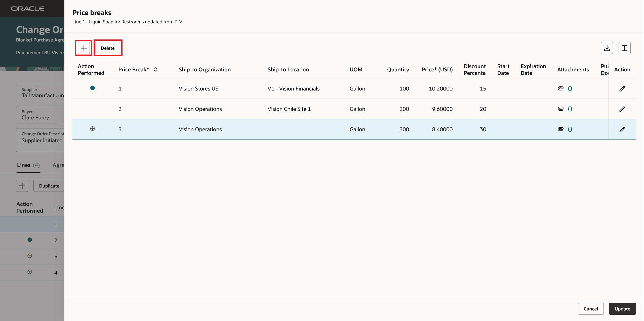
Task: Click the deletion indicator icon on line 3
Action: (29, 256)
